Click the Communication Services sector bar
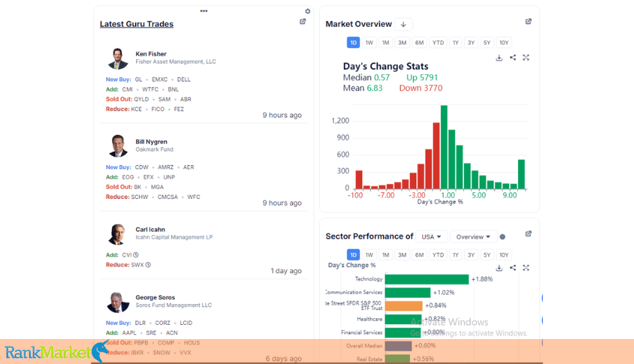634x364 pixels. pos(407,293)
